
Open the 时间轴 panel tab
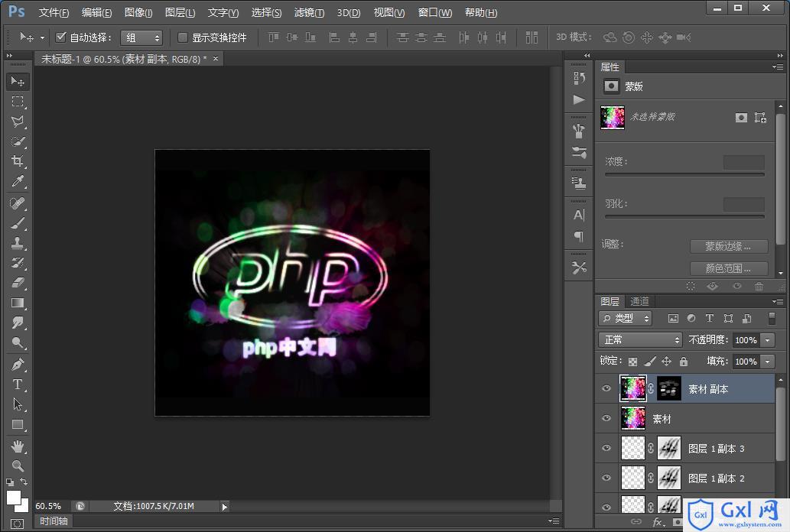click(54, 521)
